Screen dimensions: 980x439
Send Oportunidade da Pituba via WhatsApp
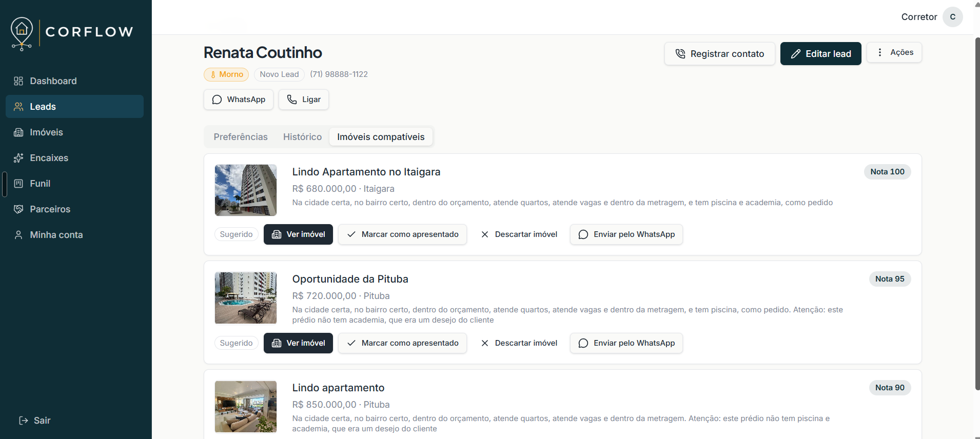(626, 343)
